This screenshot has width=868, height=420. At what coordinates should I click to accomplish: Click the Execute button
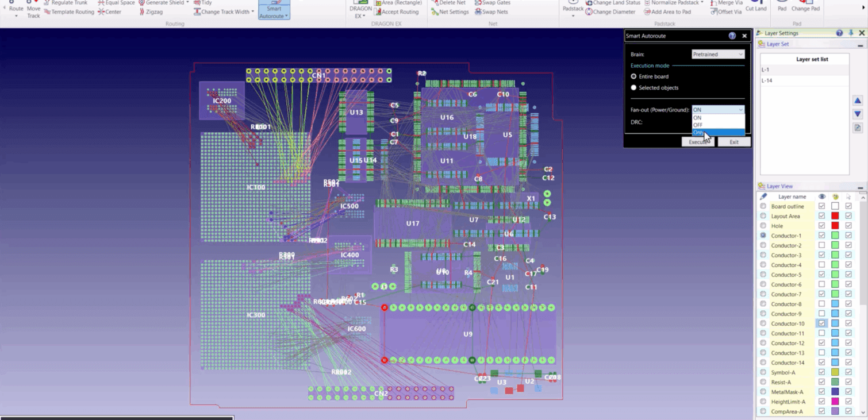pos(698,142)
